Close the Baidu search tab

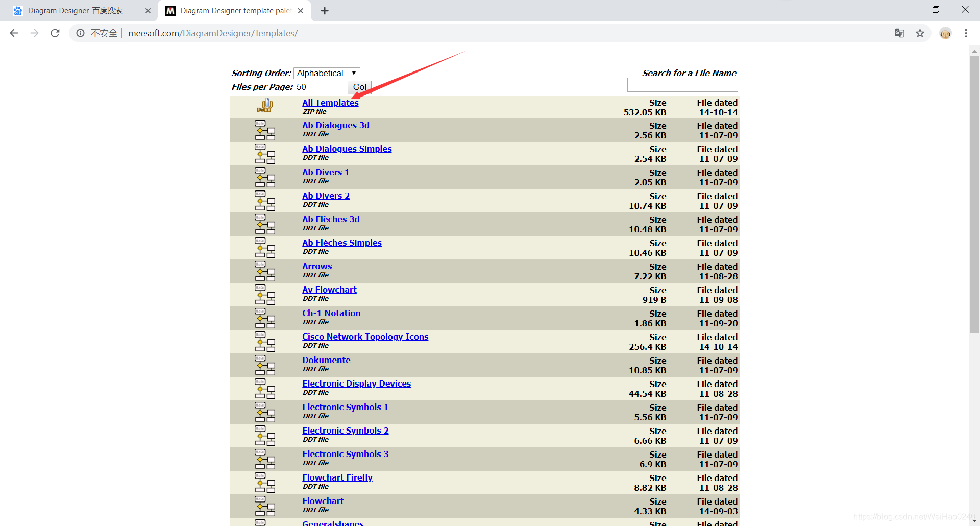pyautogui.click(x=148, y=11)
